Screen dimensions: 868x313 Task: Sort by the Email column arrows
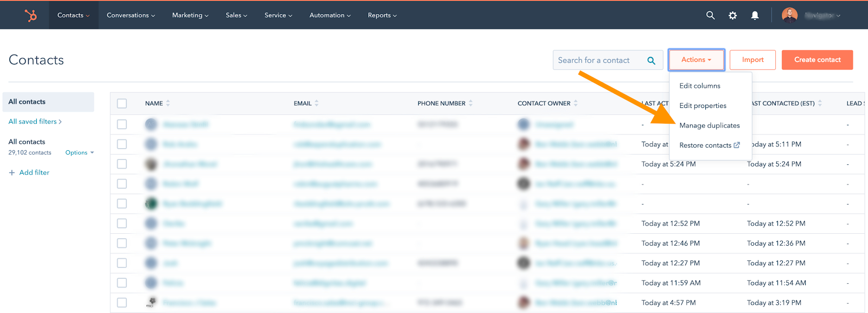click(317, 103)
